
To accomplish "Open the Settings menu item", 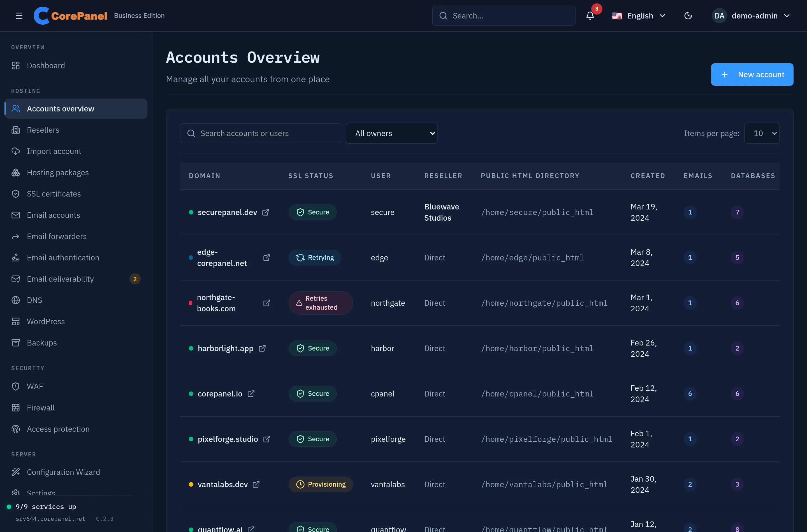I will [76, 493].
